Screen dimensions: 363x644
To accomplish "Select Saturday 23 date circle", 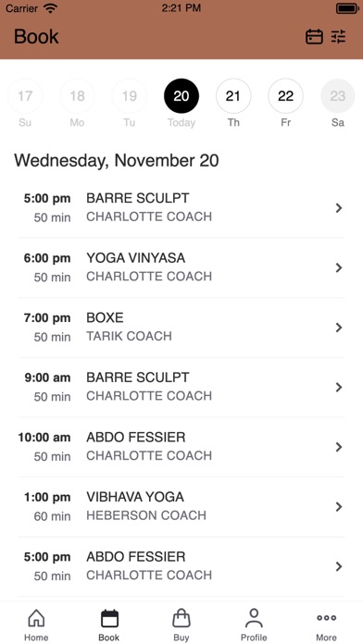I will [x=338, y=96].
